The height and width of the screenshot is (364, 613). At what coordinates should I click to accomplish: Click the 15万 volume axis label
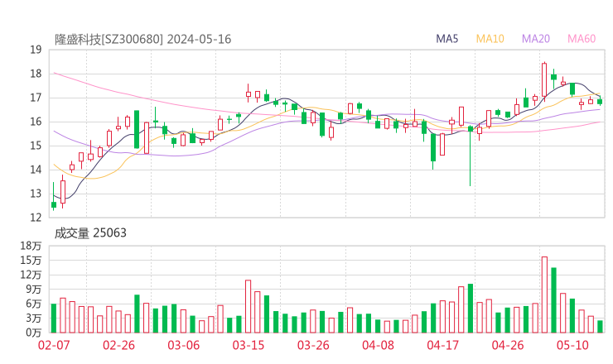pos(31,260)
